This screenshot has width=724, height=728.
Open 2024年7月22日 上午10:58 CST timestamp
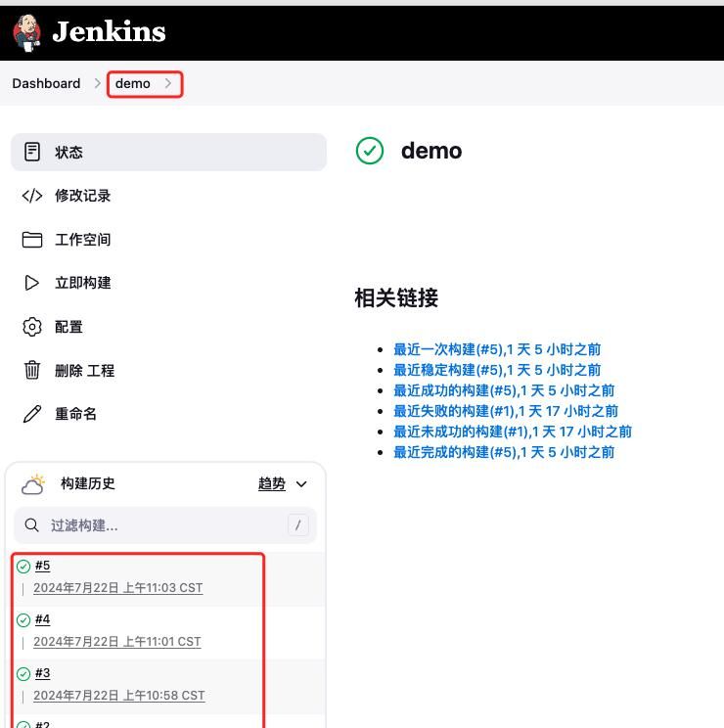click(x=119, y=696)
